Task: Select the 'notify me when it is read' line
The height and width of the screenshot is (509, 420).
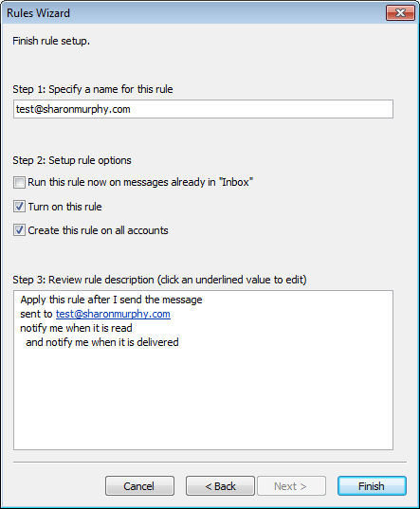Action: (76, 328)
